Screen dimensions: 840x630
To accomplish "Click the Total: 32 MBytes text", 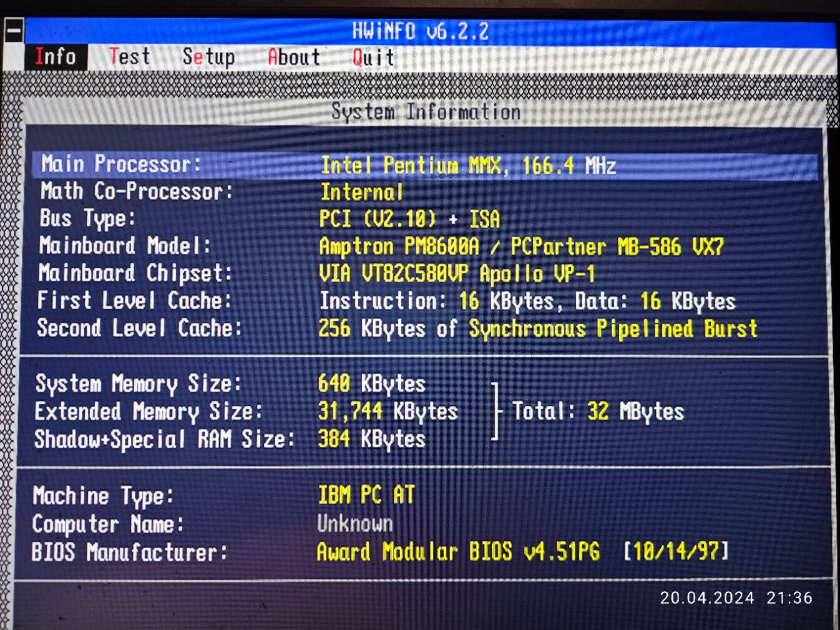I will pyautogui.click(x=598, y=411).
